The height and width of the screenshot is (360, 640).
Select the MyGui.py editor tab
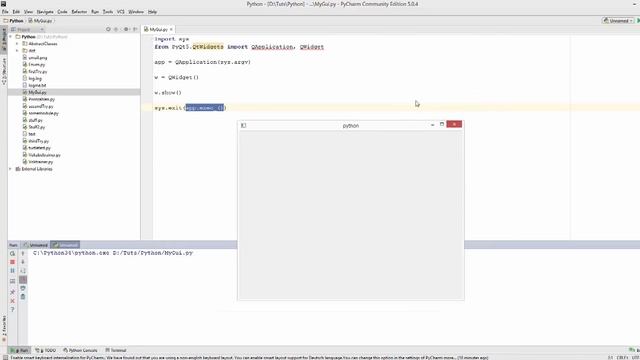click(158, 29)
